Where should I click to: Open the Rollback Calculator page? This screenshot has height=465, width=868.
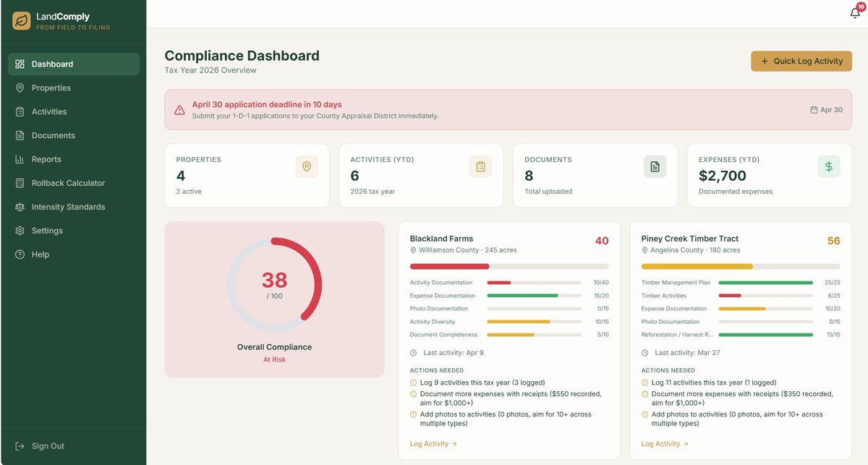pyautogui.click(x=74, y=183)
